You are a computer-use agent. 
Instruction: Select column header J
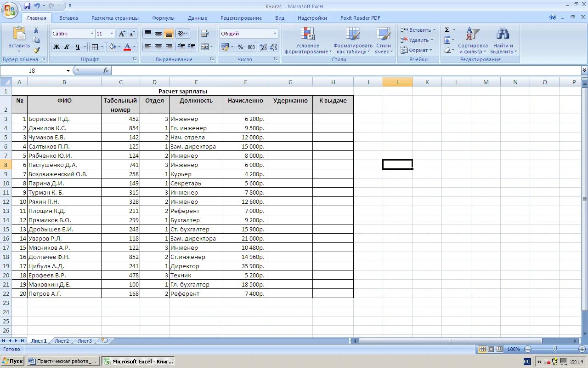(397, 82)
